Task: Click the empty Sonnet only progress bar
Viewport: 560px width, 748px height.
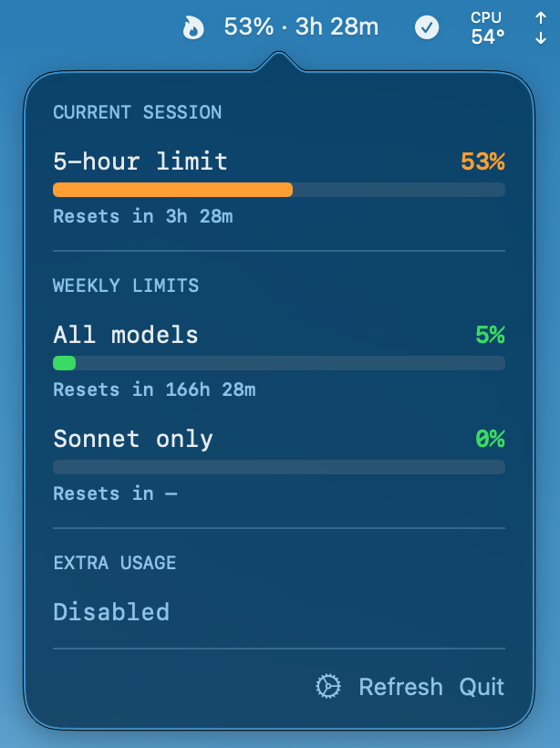Action: tap(278, 467)
